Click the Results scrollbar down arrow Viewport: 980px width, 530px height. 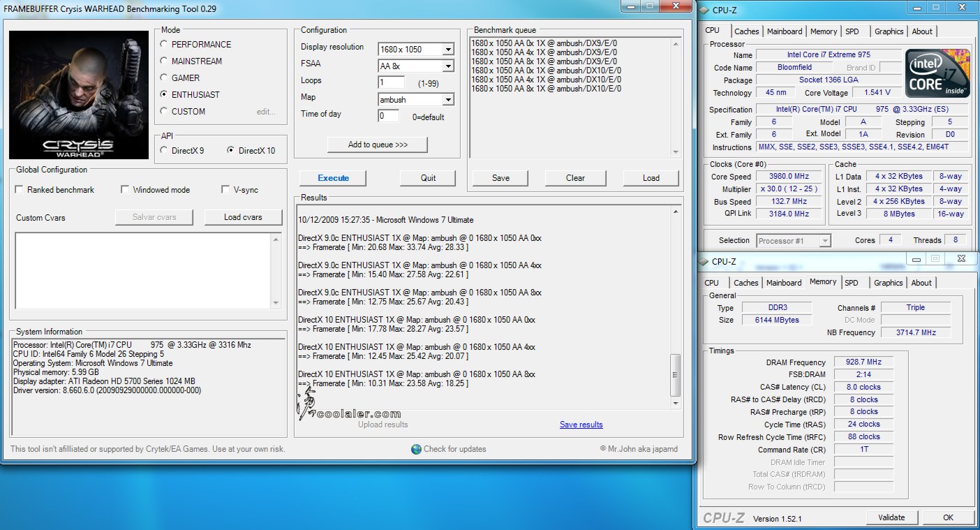(x=675, y=403)
